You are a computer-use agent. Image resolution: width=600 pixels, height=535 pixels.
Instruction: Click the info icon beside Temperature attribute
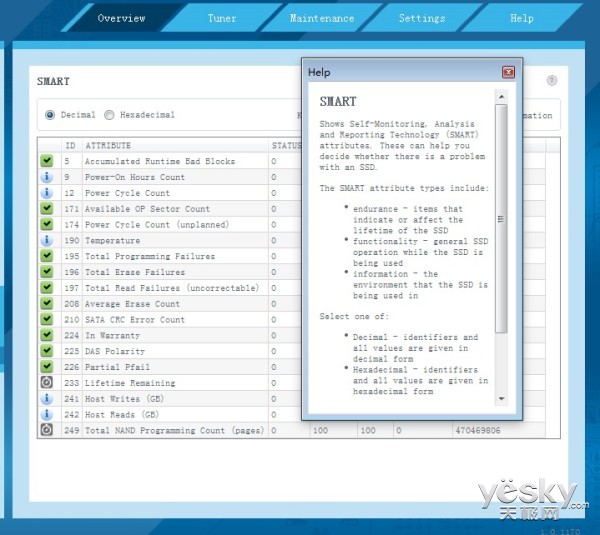[x=47, y=240]
